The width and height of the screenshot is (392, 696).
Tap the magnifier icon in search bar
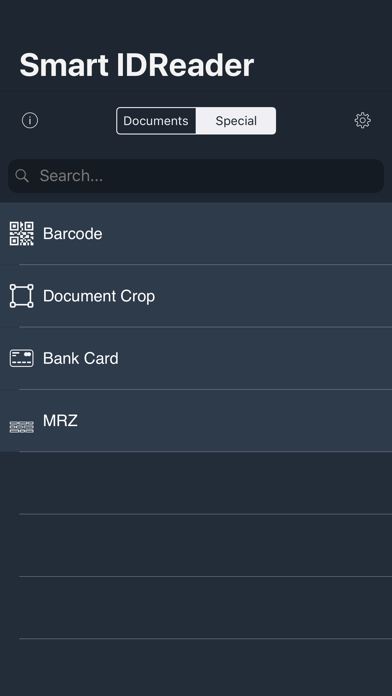click(x=22, y=176)
